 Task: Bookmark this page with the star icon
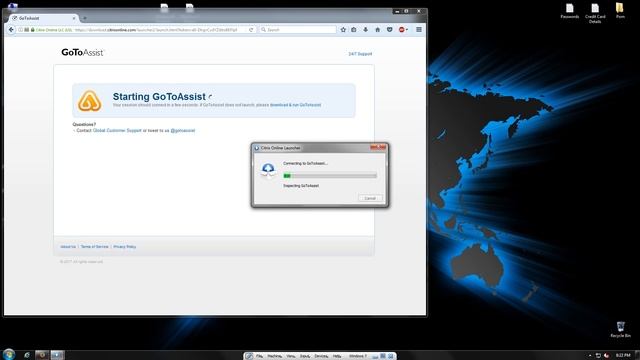tap(343, 30)
